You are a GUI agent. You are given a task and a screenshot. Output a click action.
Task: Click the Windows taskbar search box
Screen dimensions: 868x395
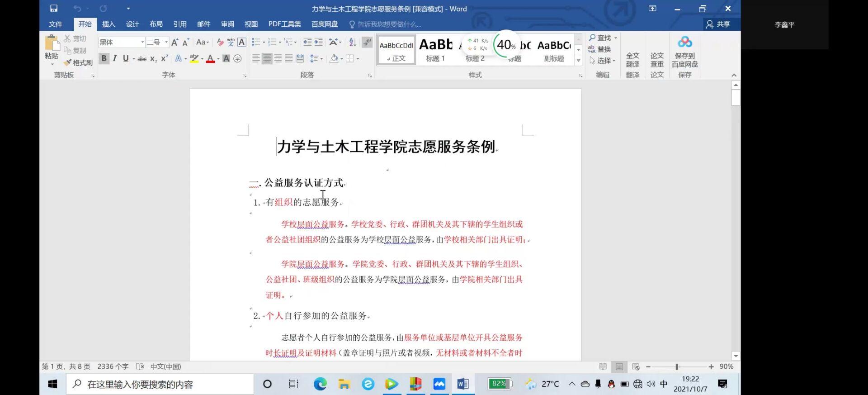[x=160, y=384]
